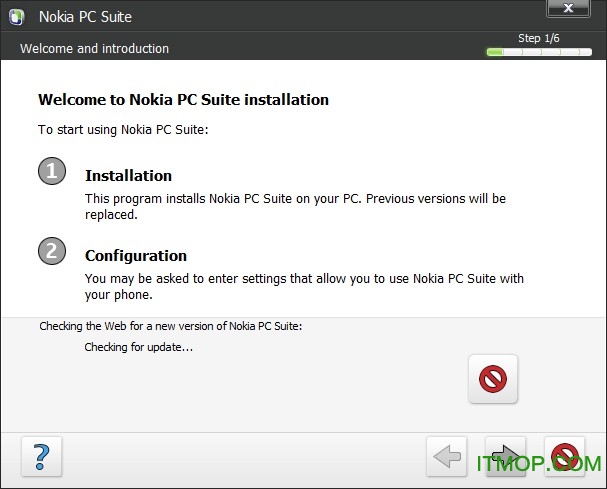Select the Installation heading
The image size is (607, 489).
tap(129, 176)
